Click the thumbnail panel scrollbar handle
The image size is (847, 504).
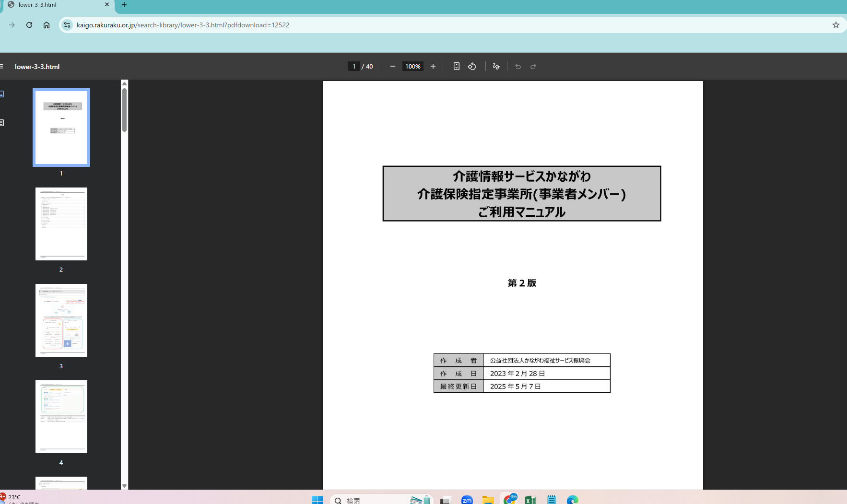coord(124,110)
